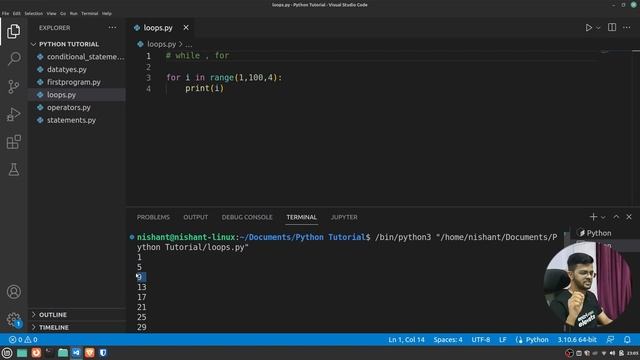Open the Edit menu
Viewport: 640px width, 360px height.
(x=16, y=13)
